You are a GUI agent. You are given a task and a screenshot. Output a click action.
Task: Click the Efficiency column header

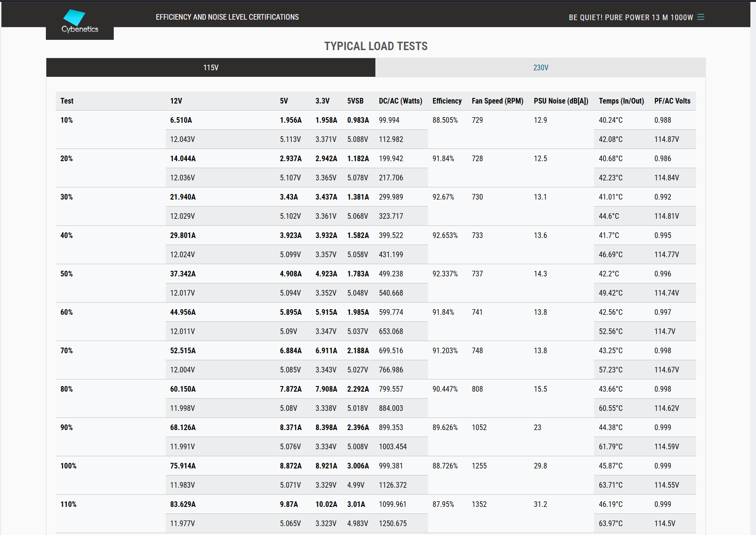tap(447, 101)
